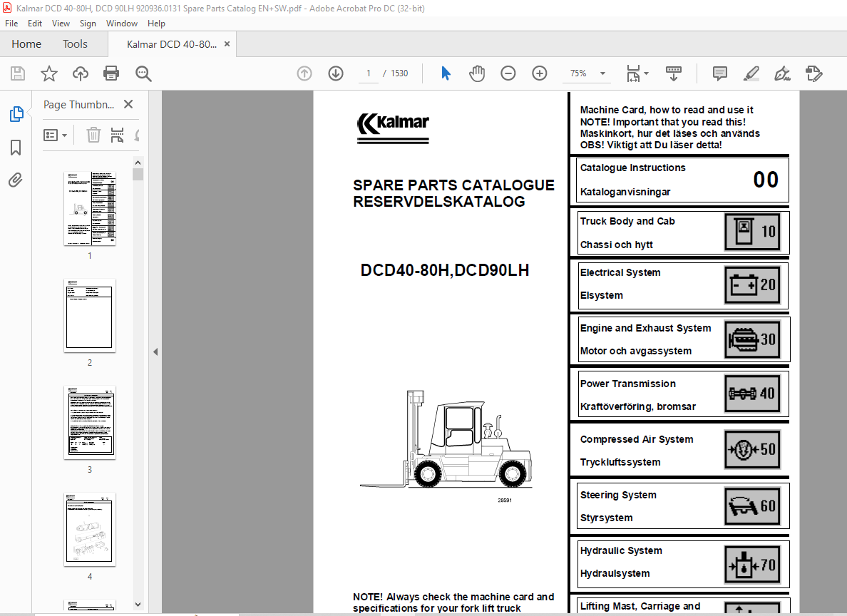Click the Catalogue Instructions 00 section

682,180
